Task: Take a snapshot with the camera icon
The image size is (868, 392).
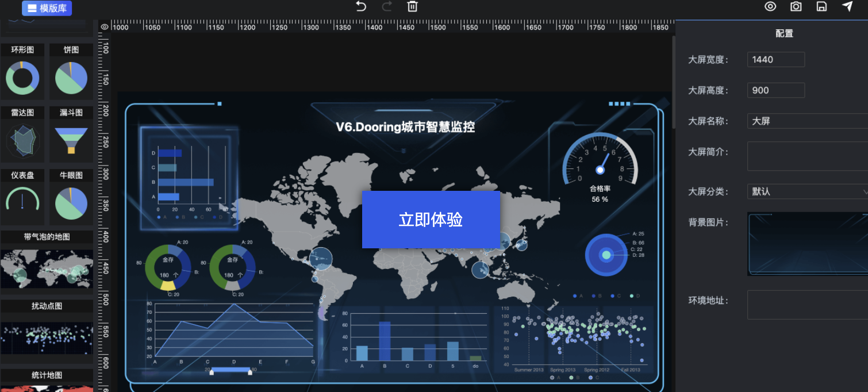Action: (796, 6)
